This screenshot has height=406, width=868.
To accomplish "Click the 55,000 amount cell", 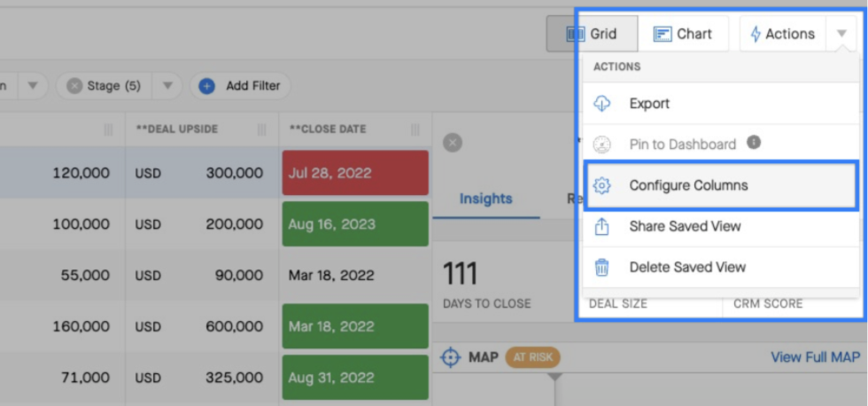I will coord(85,276).
